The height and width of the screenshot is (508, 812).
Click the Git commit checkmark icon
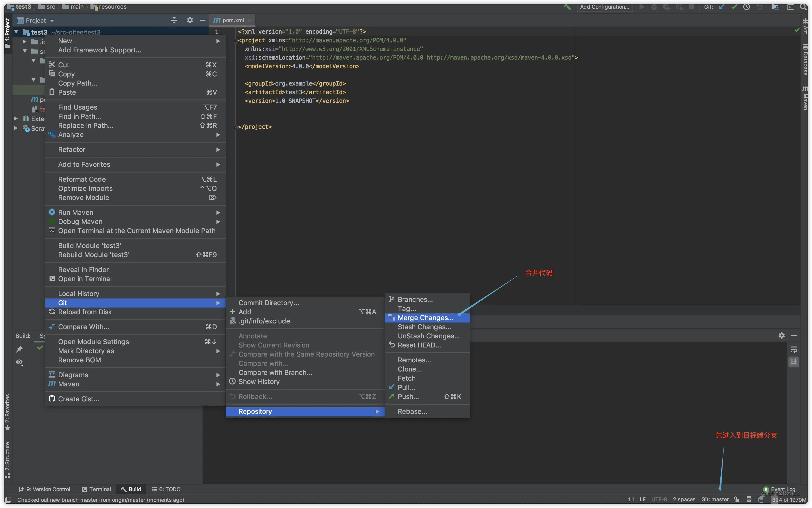point(734,7)
